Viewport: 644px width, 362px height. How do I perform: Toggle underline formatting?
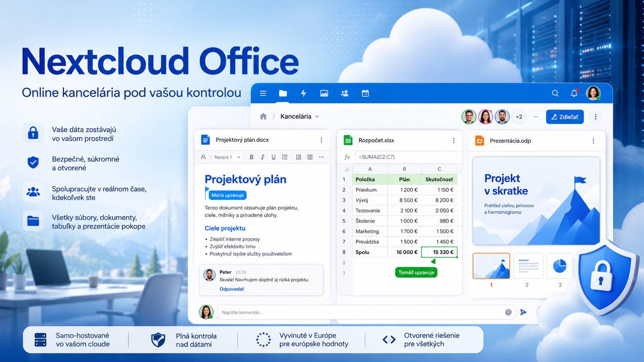273,157
